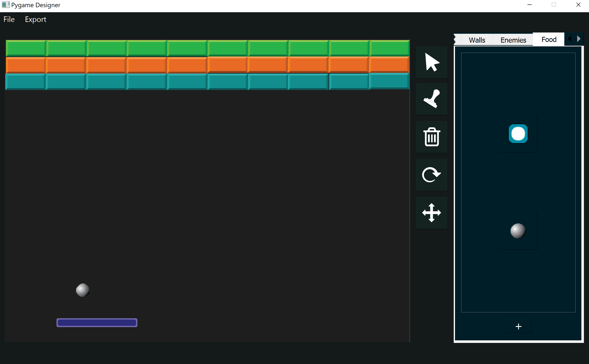This screenshot has height=364, width=589.
Task: Select the four-arrow move tool
Action: coord(432,213)
